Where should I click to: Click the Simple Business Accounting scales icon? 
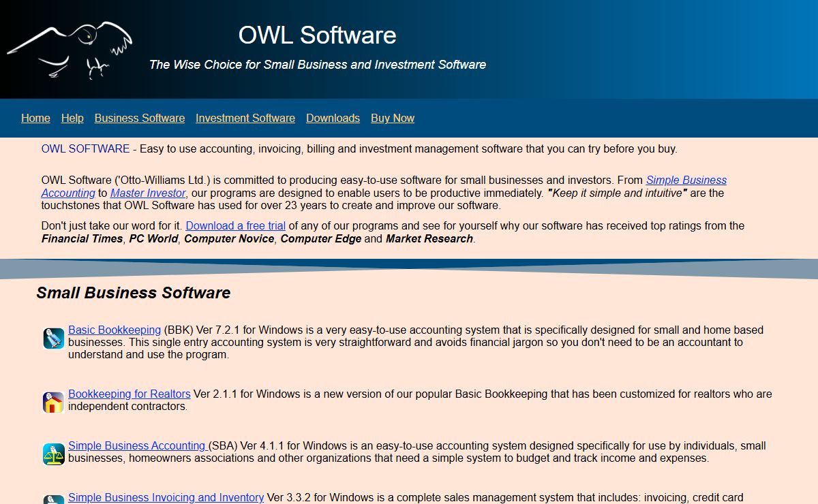pyautogui.click(x=54, y=454)
